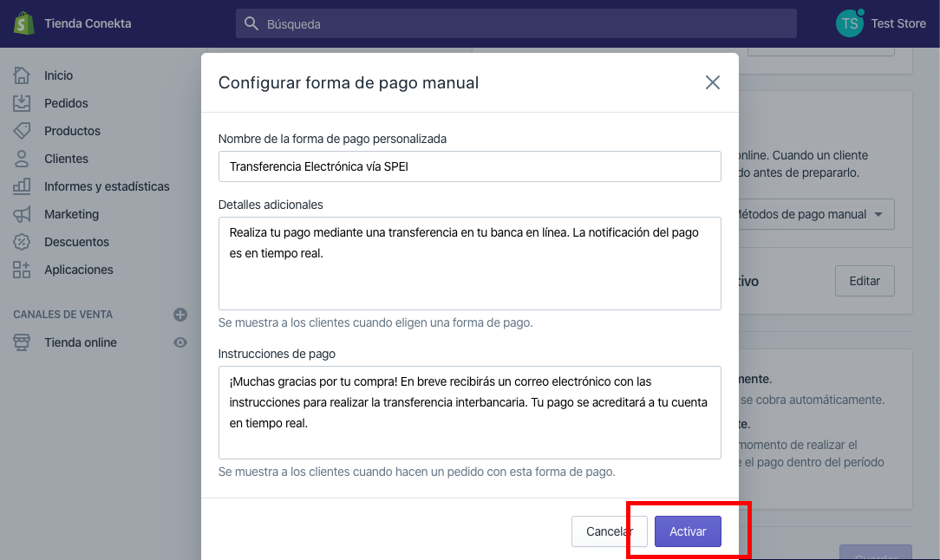Expand Métodos de pago manual dropdown
The height and width of the screenshot is (560, 940).
tap(817, 214)
